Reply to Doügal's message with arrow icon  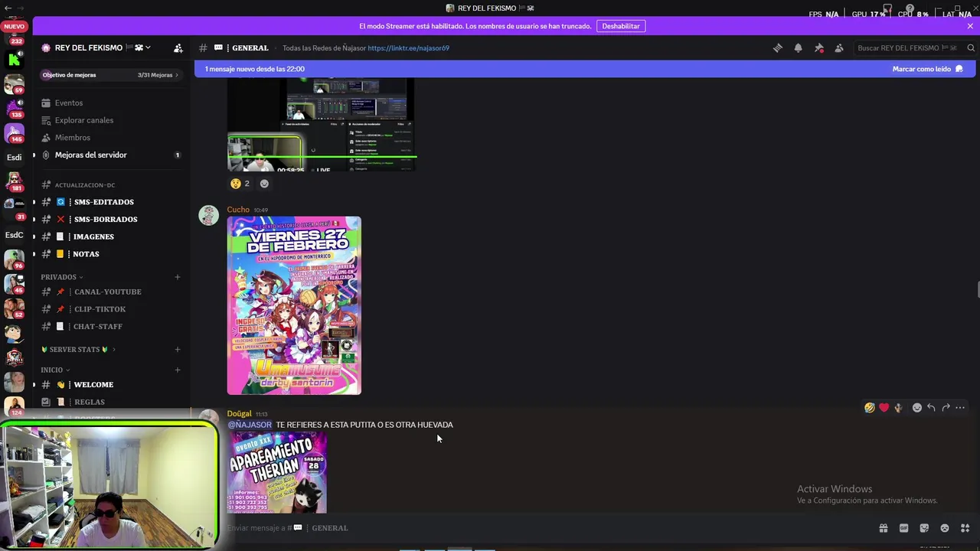tap(931, 408)
